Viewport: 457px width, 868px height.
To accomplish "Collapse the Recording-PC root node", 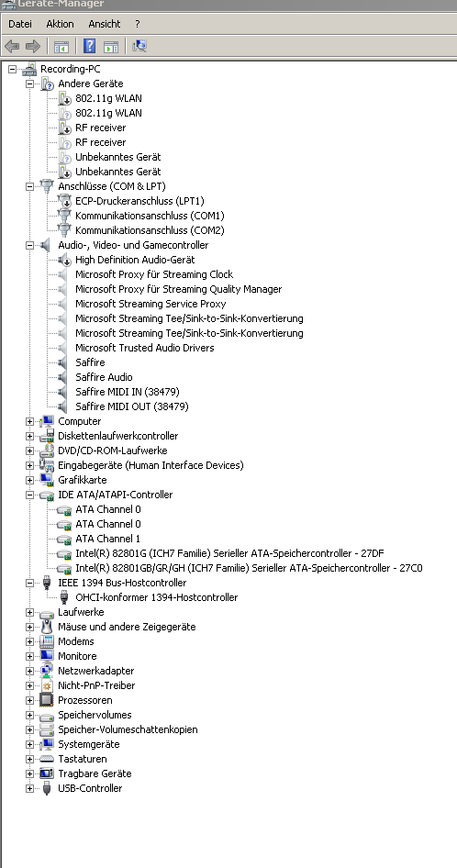I will 12,69.
